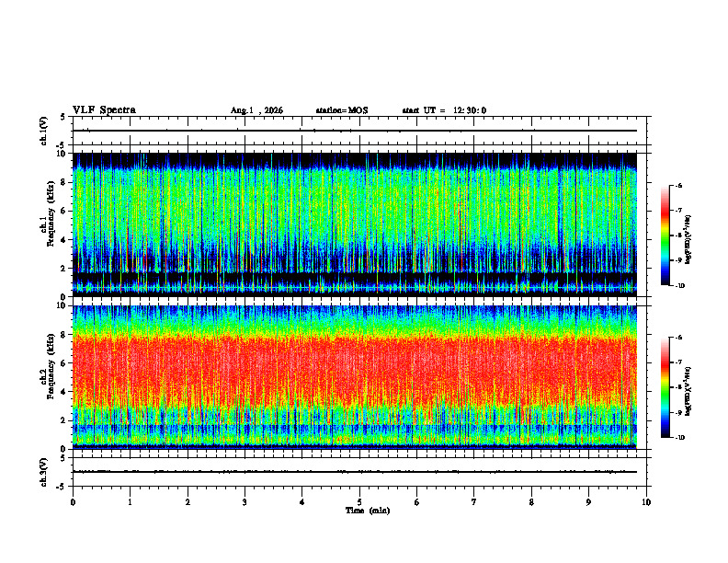
Task: Click the 'ch.3(V)' axis label
Action: coord(44,472)
